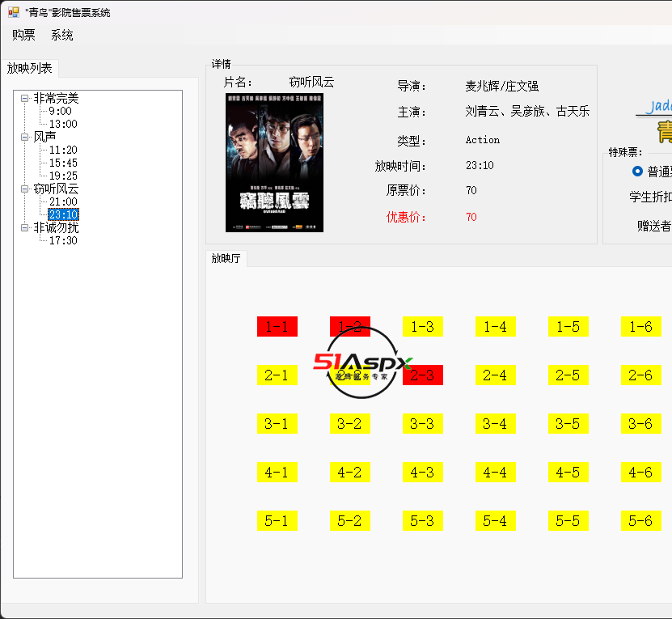Choose seat 4-1
The image size is (672, 619).
coord(277,472)
